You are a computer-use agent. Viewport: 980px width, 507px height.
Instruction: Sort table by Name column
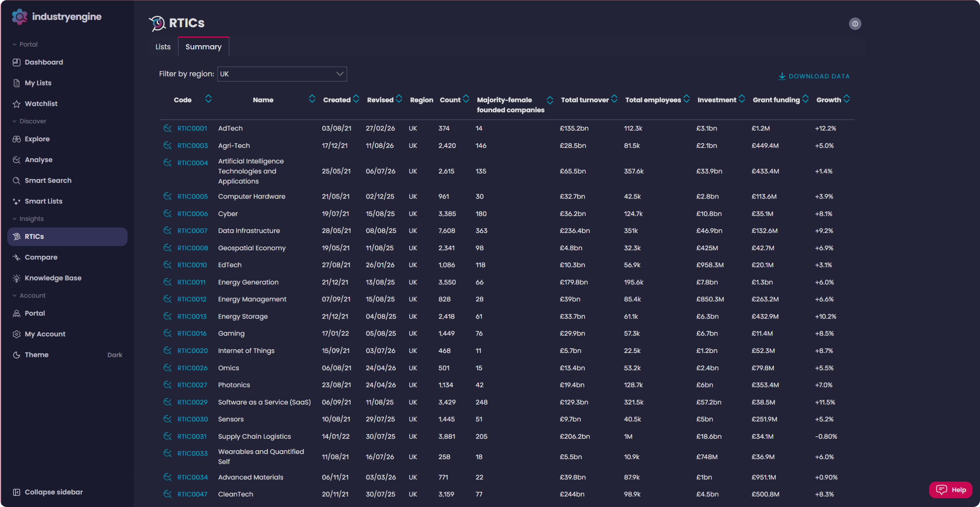[312, 99]
